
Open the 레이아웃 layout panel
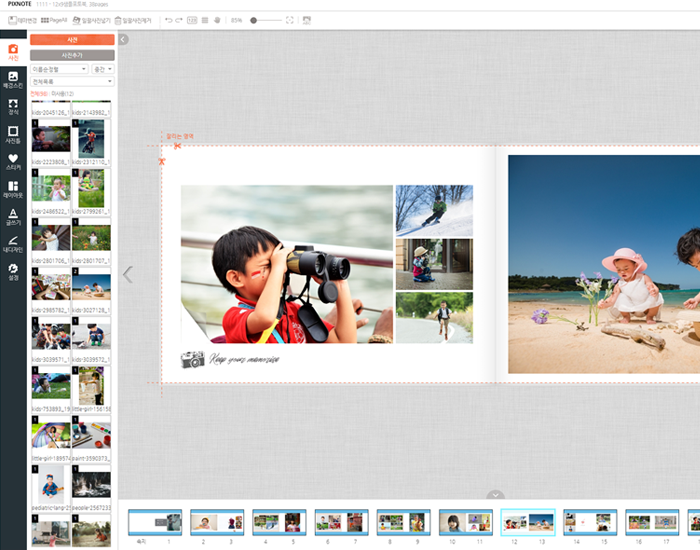[13, 189]
